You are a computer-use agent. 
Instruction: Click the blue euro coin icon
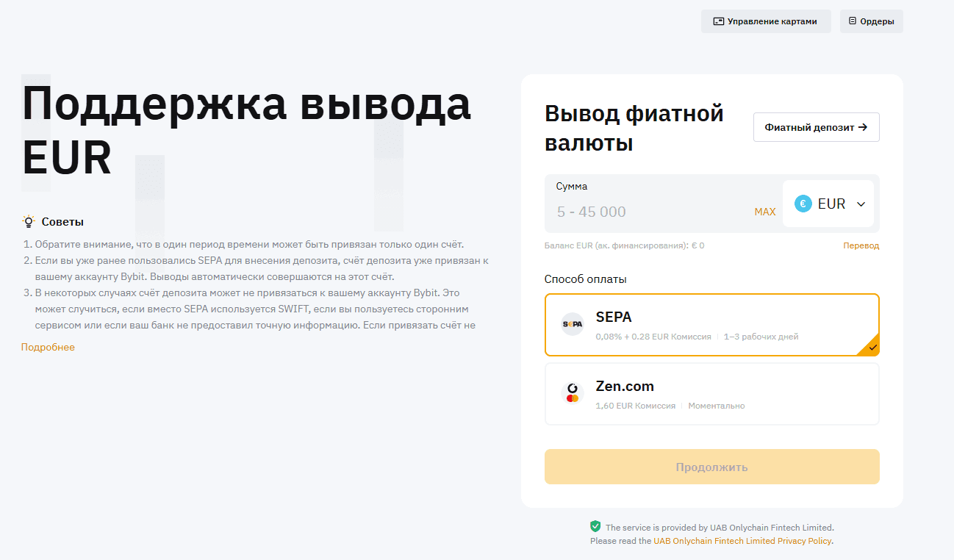coord(803,204)
